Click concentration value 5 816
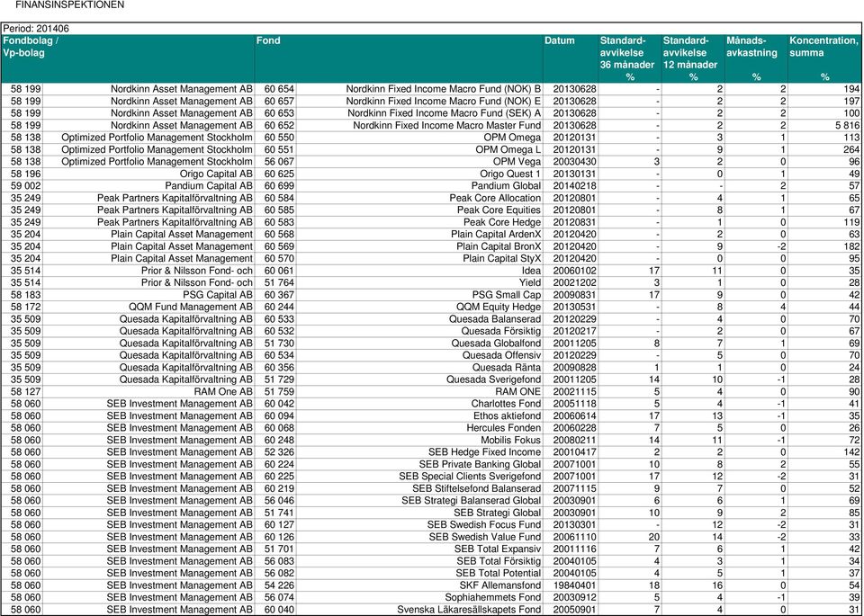864x616 pixels. tap(846, 126)
